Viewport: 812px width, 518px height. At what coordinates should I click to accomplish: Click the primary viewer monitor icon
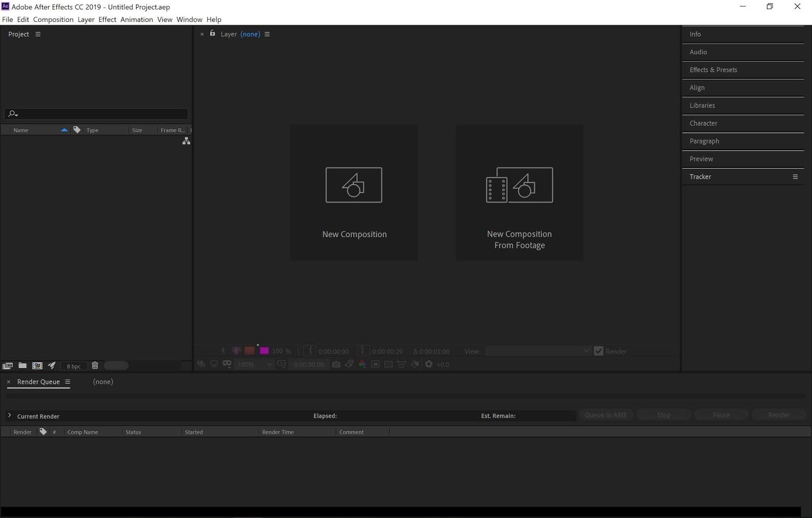pos(214,364)
